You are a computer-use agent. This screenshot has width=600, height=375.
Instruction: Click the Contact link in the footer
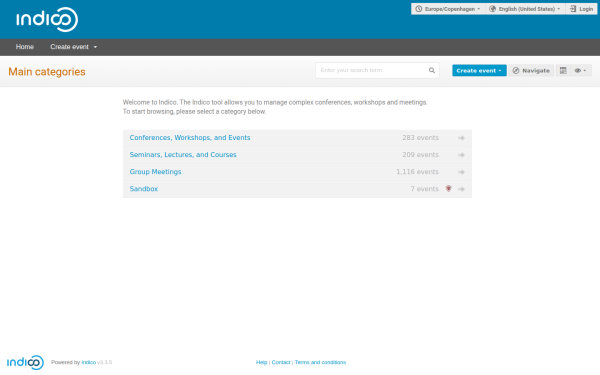[281, 362]
